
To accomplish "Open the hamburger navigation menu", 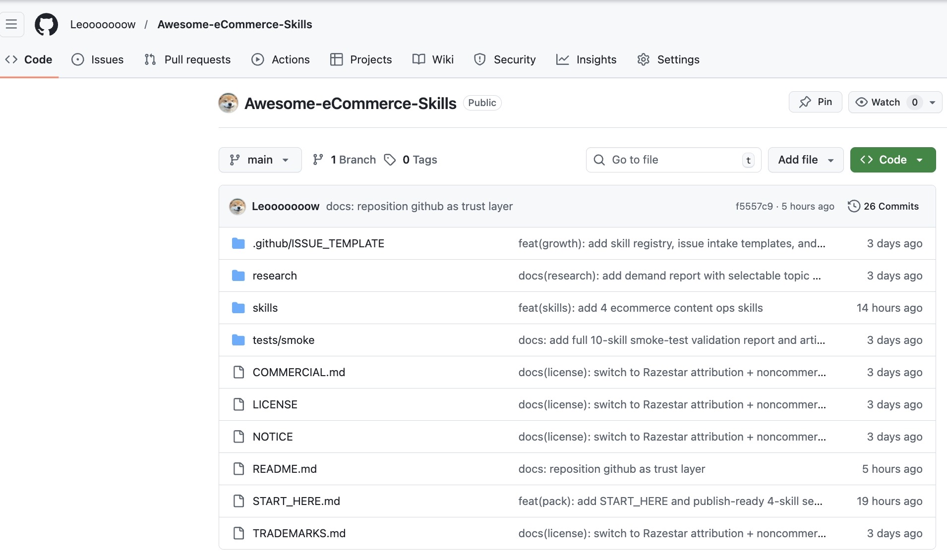I will coord(11,24).
